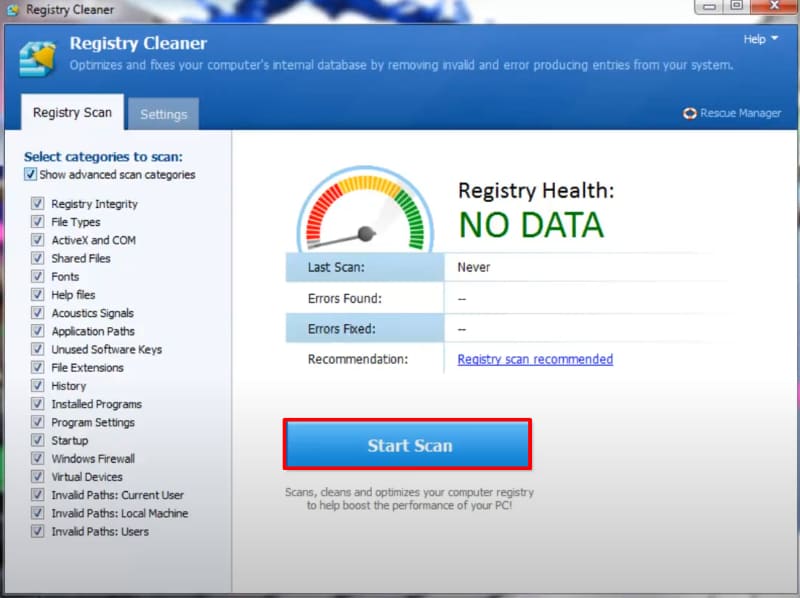The height and width of the screenshot is (598, 800).
Task: Click the Last Scan 'Never' value
Action: click(x=473, y=267)
